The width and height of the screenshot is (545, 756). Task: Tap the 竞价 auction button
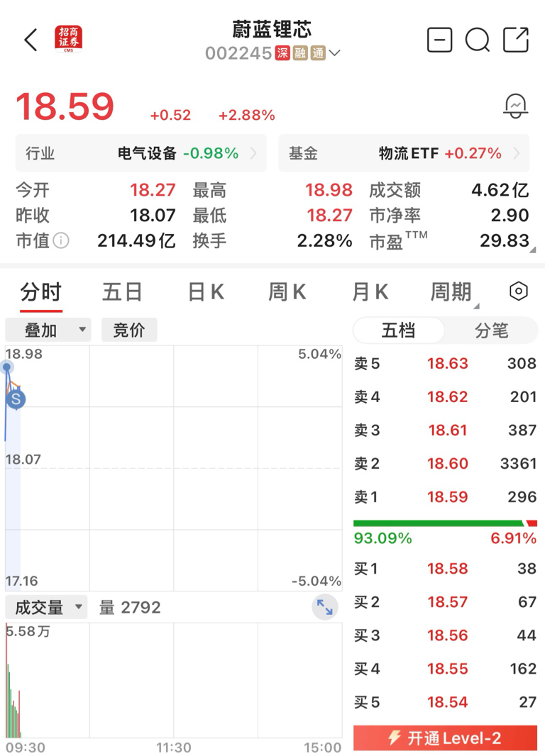click(x=128, y=330)
